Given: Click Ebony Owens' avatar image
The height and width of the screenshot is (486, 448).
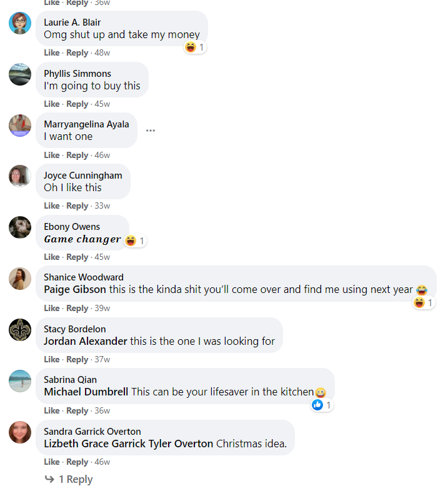Looking at the screenshot, I should point(20,227).
